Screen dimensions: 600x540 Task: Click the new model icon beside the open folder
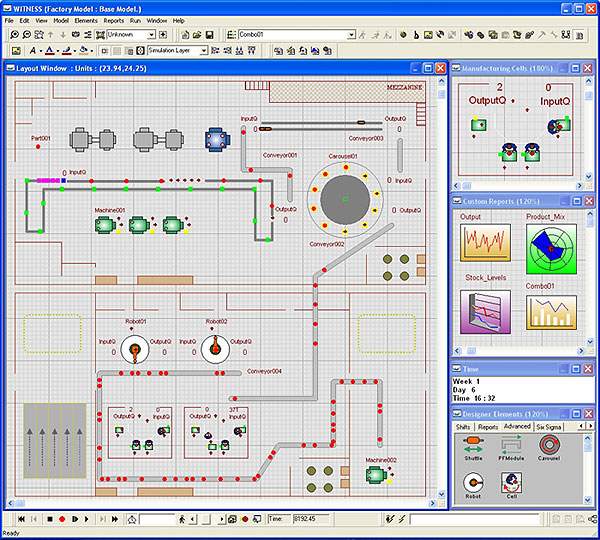coord(185,35)
